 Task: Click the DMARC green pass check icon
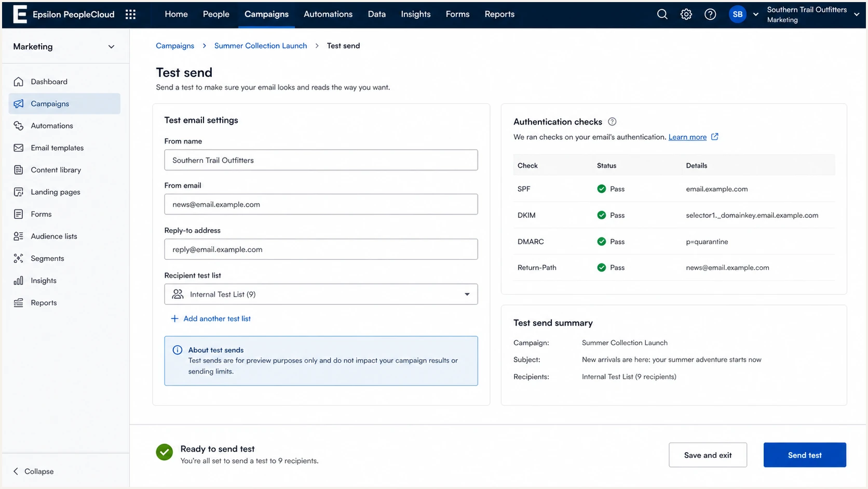(x=601, y=242)
